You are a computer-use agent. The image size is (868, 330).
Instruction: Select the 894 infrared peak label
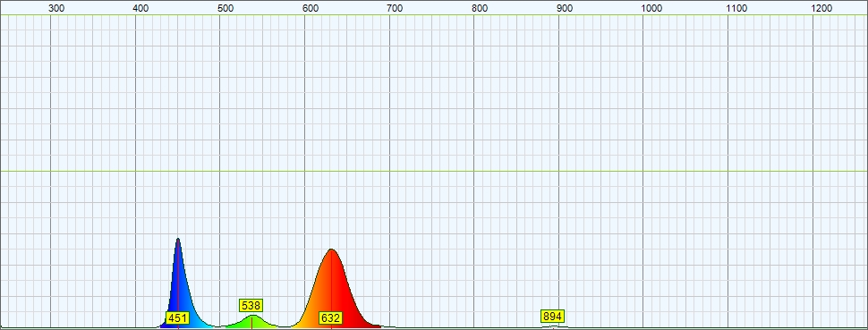pyautogui.click(x=552, y=317)
